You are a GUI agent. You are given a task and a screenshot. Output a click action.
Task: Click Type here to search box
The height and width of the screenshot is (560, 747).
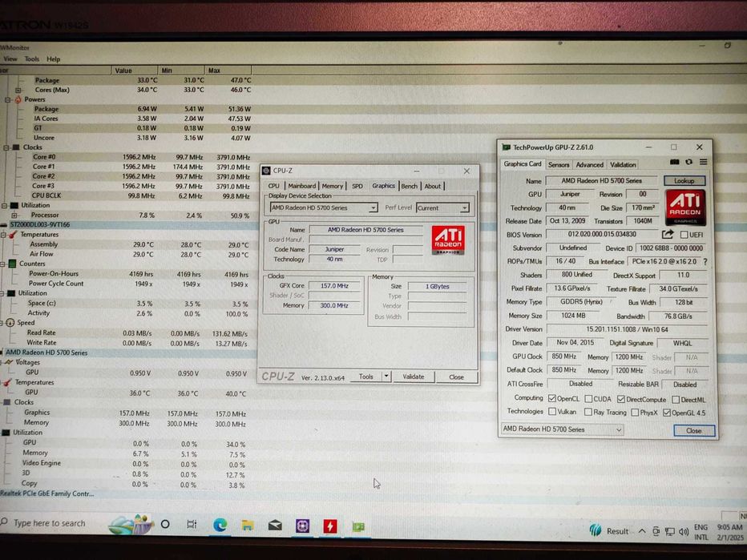pos(49,523)
